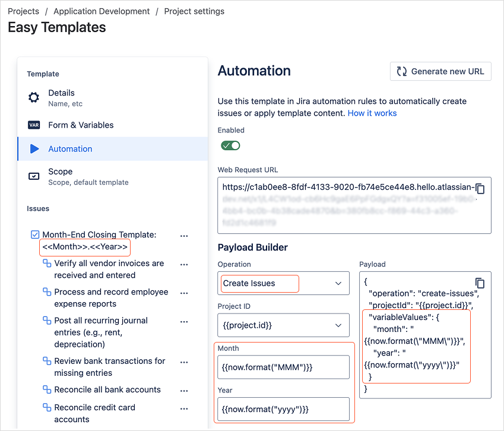Open more options for Post recurring journal entries
The width and height of the screenshot is (504, 431).
pyautogui.click(x=184, y=321)
